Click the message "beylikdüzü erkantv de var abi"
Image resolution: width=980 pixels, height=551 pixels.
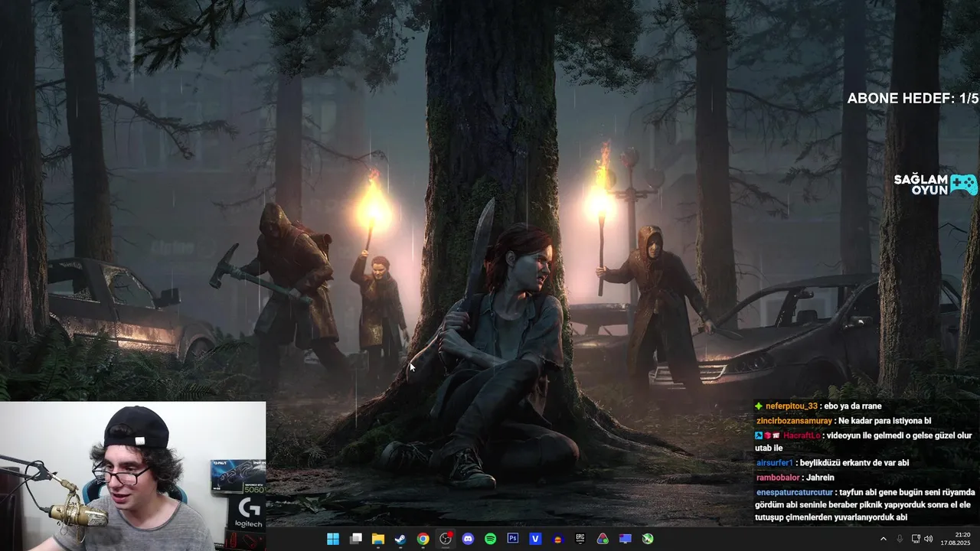point(855,463)
